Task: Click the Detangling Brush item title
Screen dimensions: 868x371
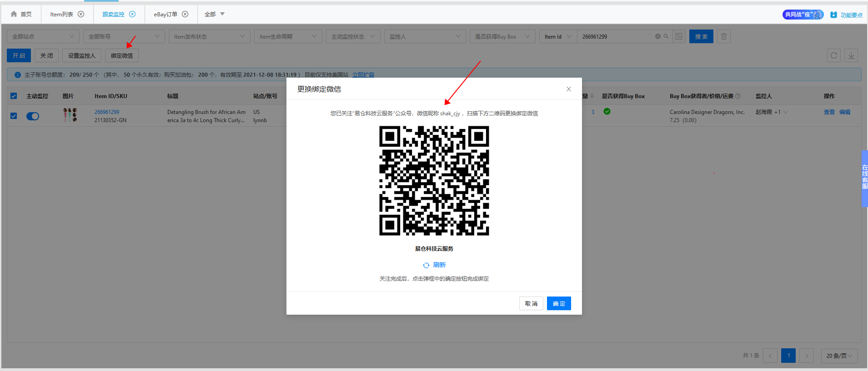Action: pyautogui.click(x=206, y=116)
